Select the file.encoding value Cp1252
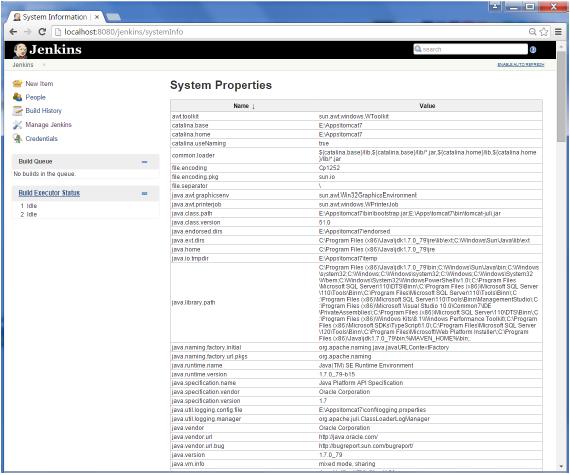 pos(329,168)
